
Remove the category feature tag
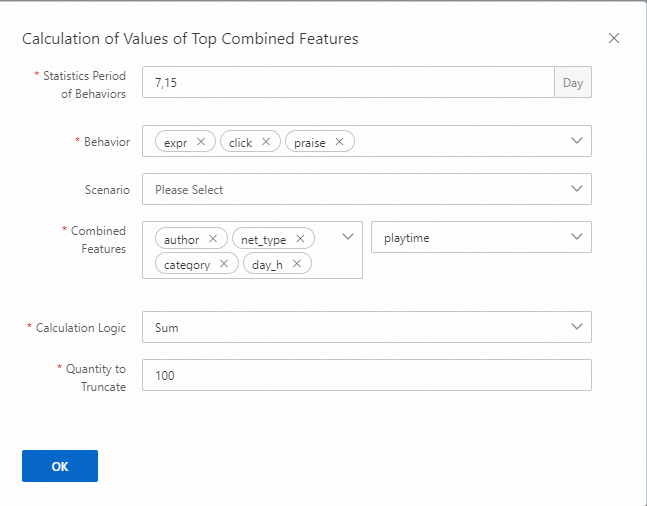[x=223, y=264]
